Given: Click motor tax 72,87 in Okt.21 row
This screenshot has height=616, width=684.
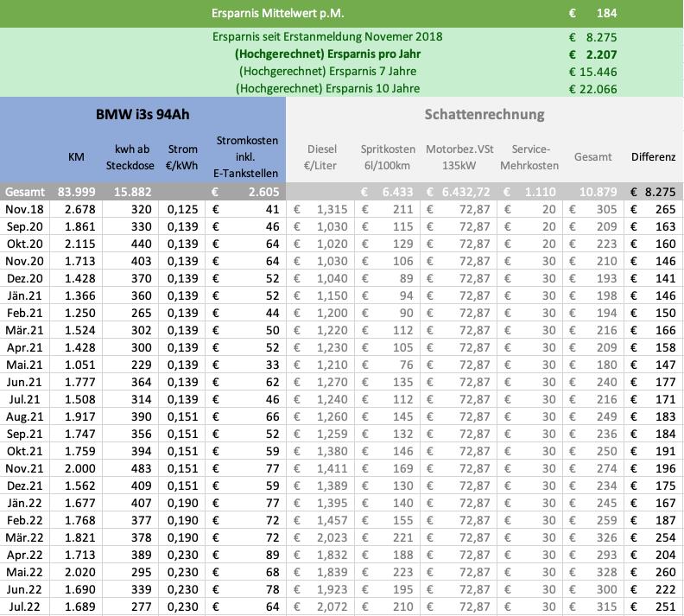Looking at the screenshot, I should (475, 452).
